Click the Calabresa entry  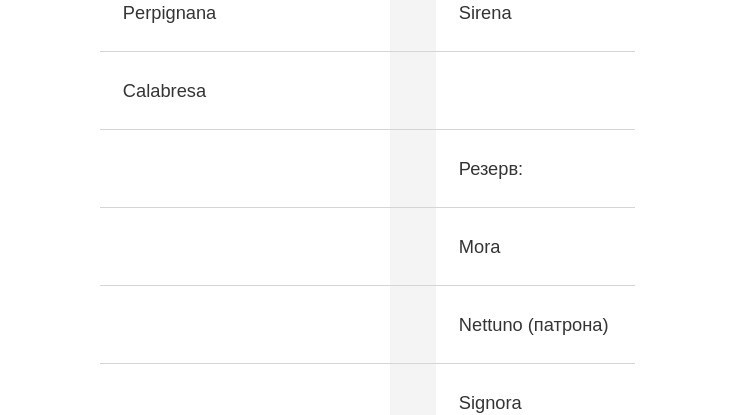pos(164,91)
